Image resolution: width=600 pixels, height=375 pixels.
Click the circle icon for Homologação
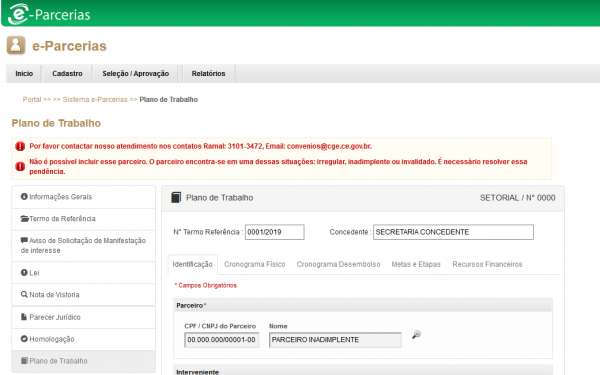[x=24, y=339]
